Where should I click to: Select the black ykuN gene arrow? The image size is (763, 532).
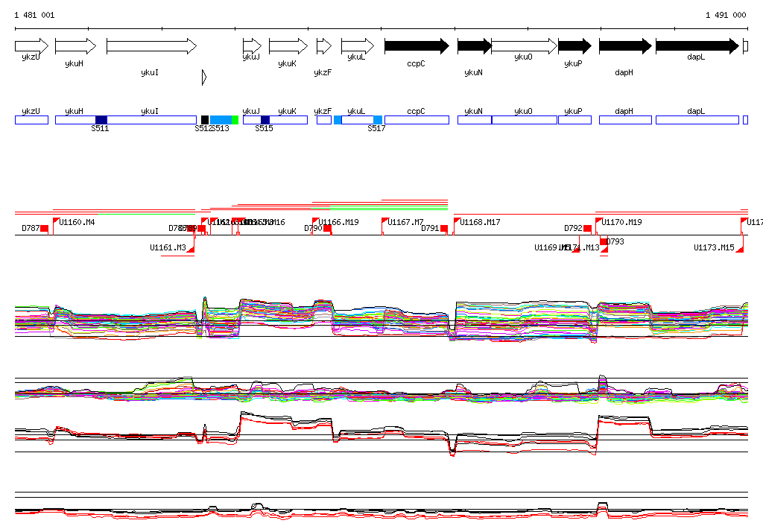475,46
